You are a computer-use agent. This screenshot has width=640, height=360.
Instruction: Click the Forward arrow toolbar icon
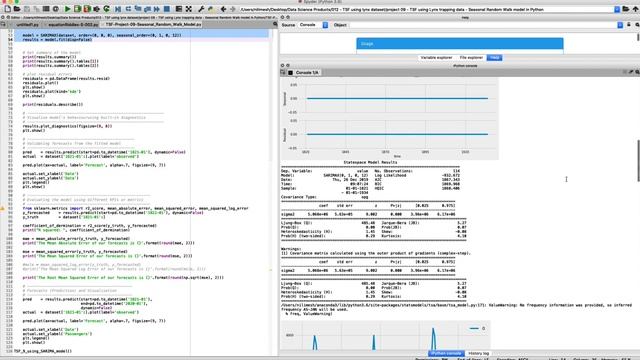233,9
